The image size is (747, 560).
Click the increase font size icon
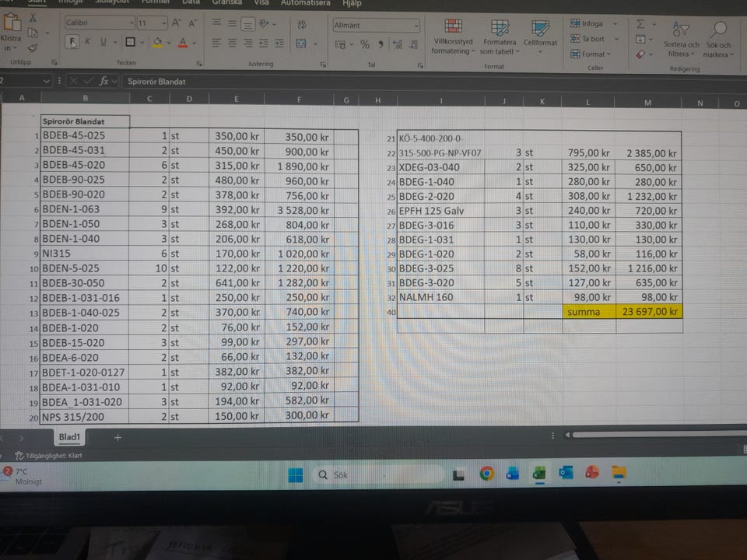pyautogui.click(x=176, y=23)
